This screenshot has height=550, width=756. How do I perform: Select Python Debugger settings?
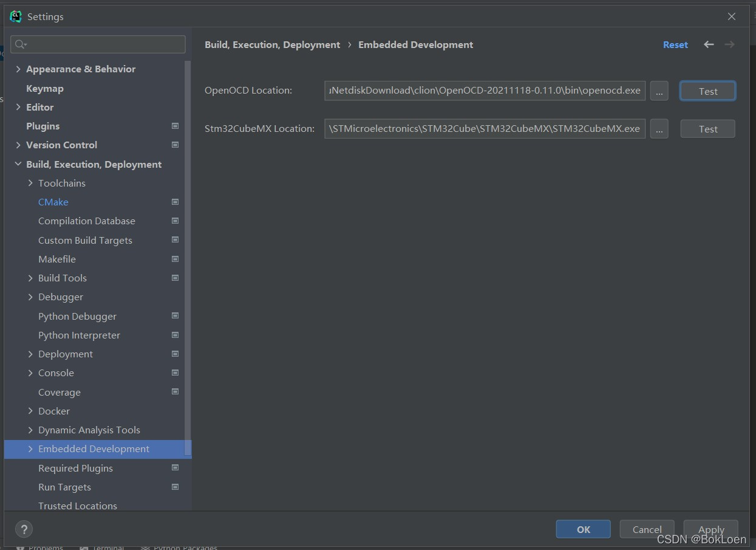(x=77, y=316)
